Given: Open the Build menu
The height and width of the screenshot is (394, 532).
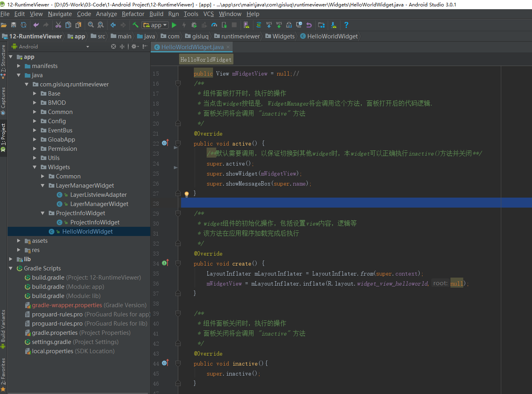Looking at the screenshot, I should point(156,14).
